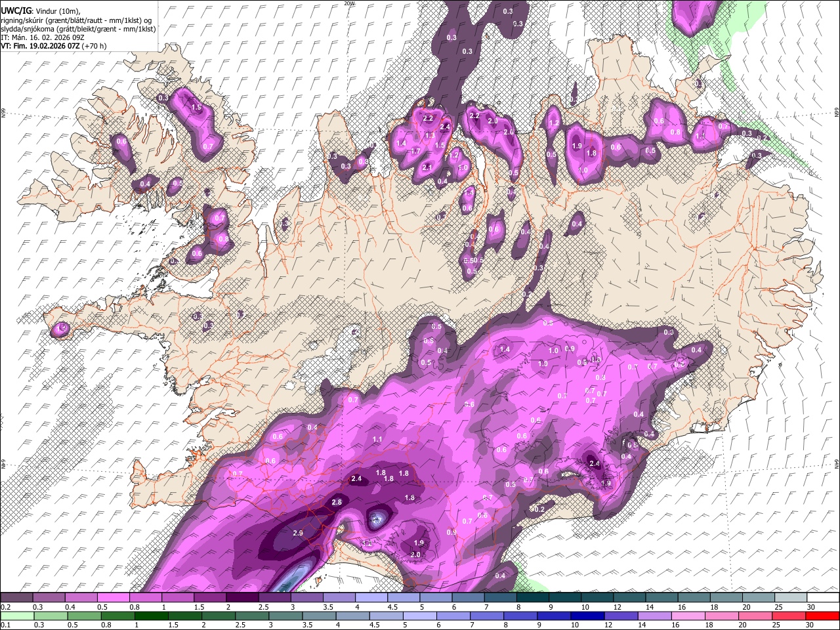Click the upper-legend swatch between 1 and 1.5
The width and height of the screenshot is (840, 630).
tap(177, 597)
